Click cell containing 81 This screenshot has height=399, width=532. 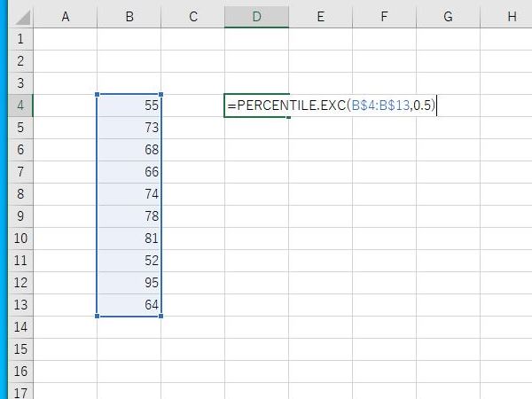[129, 239]
